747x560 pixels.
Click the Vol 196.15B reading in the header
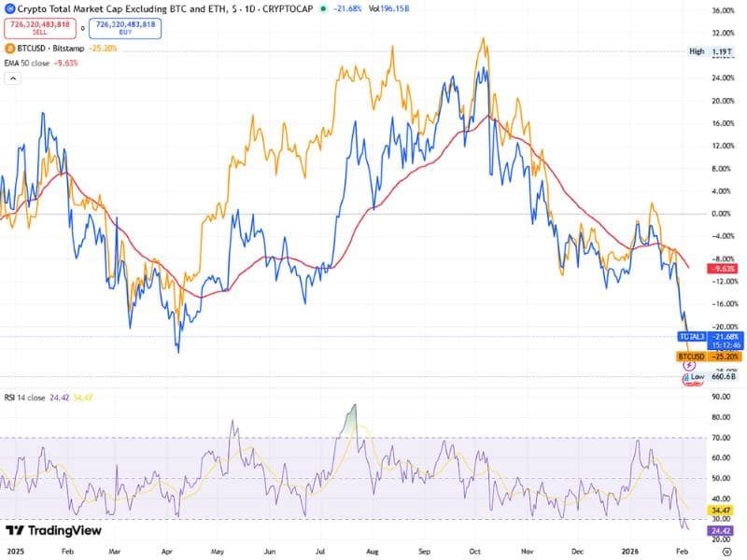388,9
